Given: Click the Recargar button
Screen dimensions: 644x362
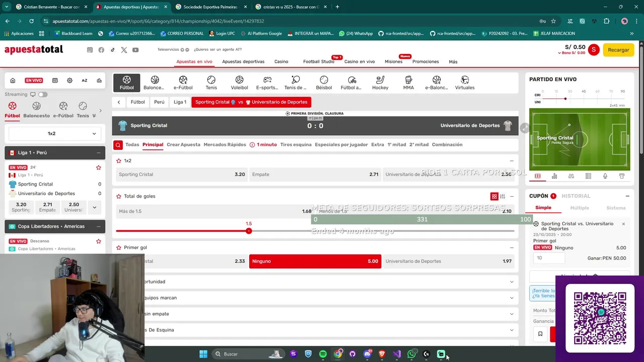Looking at the screenshot, I should click(618, 50).
